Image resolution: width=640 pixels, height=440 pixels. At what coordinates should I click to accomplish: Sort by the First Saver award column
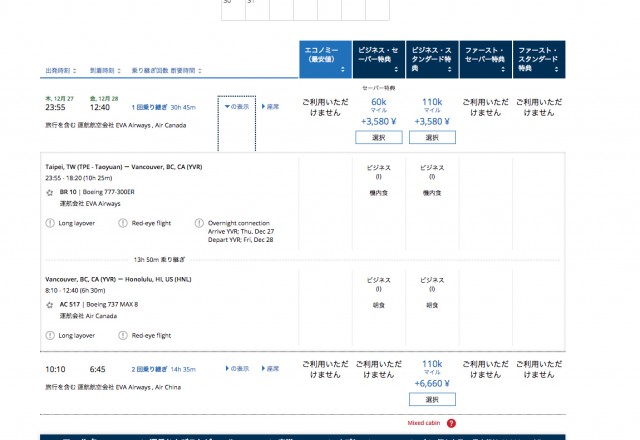486,59
